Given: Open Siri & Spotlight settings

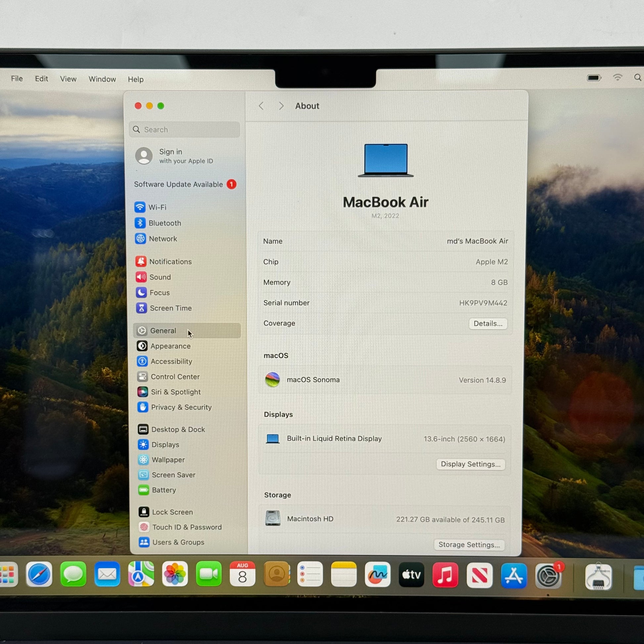Looking at the screenshot, I should (x=169, y=392).
